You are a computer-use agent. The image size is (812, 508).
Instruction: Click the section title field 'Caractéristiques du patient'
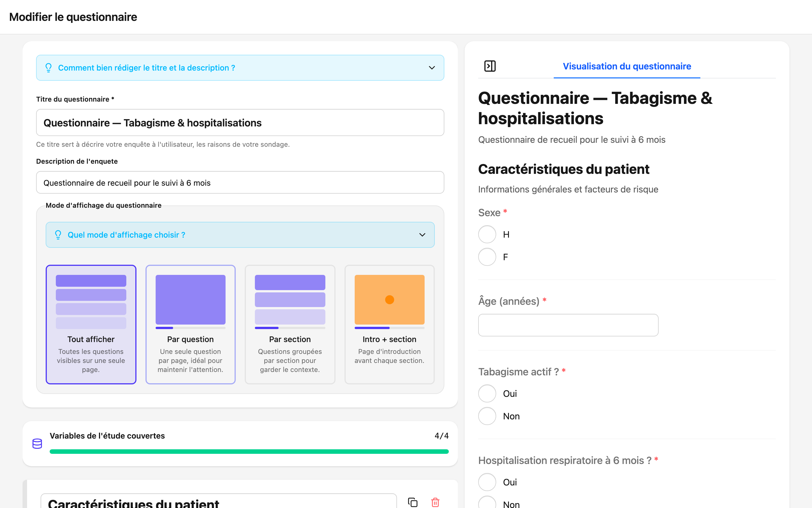(219, 501)
